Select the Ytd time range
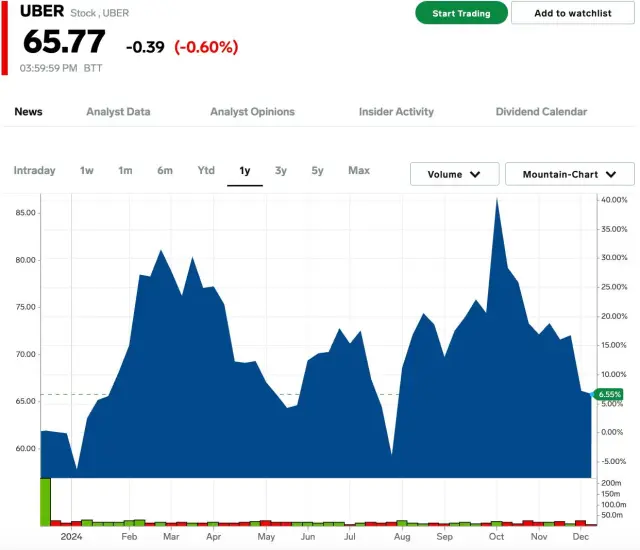This screenshot has height=550, width=640. (206, 171)
